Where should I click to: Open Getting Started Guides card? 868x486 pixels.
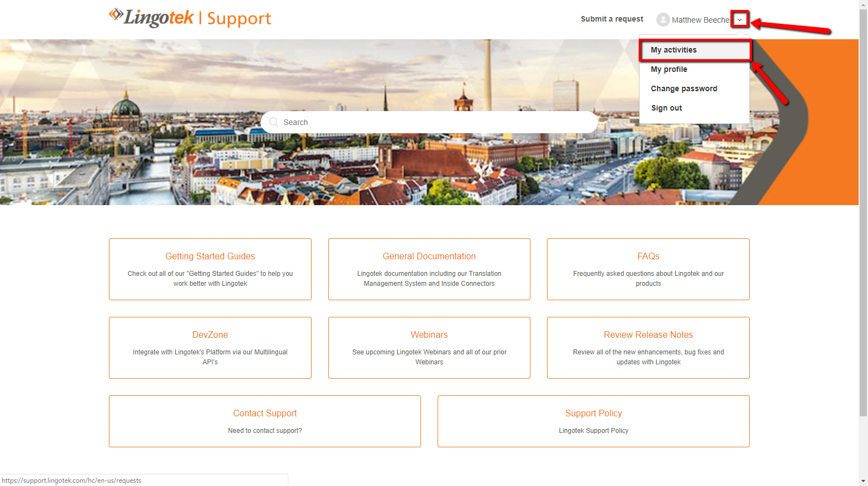click(210, 269)
